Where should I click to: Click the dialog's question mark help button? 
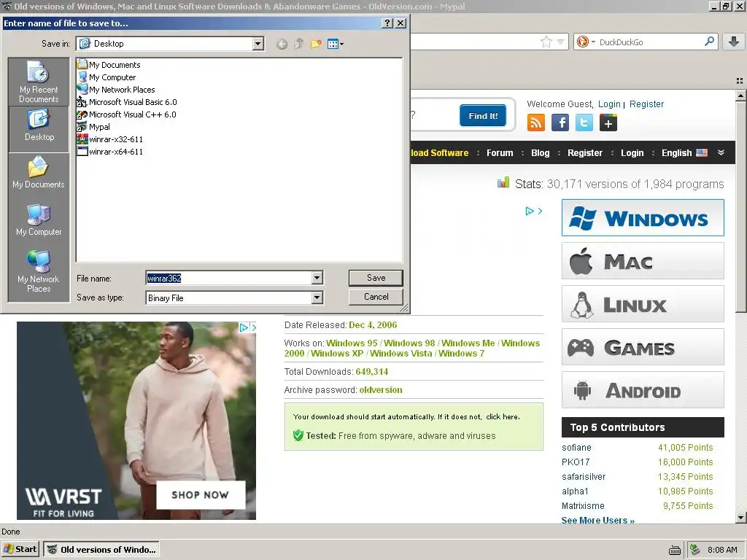[387, 23]
